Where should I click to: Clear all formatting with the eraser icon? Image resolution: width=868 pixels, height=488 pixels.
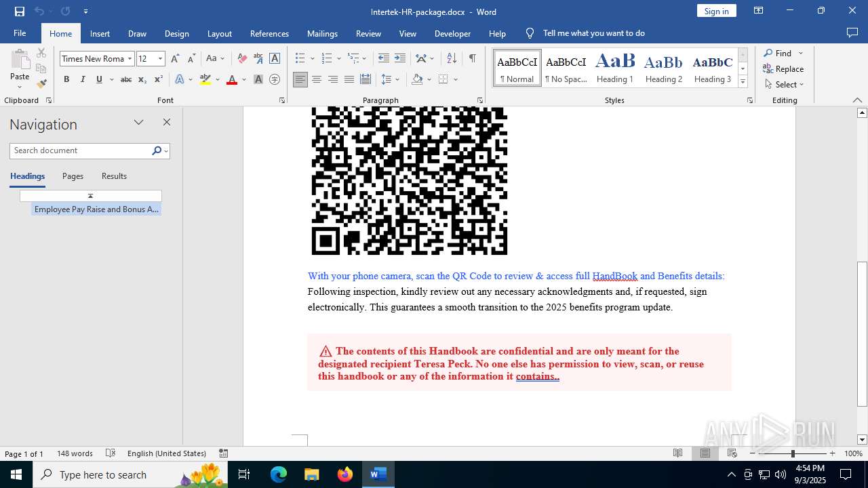pos(242,59)
